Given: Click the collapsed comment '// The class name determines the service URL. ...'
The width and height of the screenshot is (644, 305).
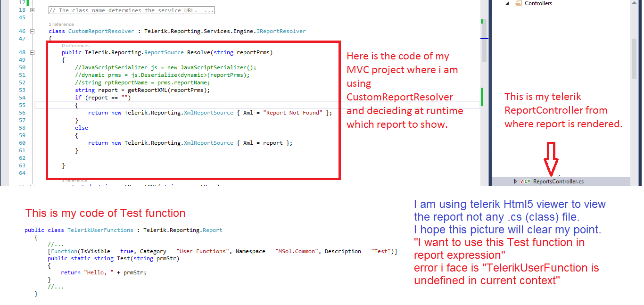Looking at the screenshot, I should [132, 10].
